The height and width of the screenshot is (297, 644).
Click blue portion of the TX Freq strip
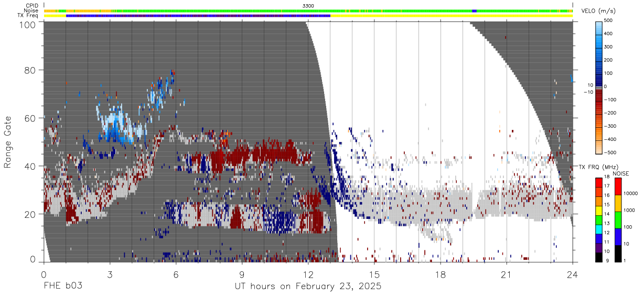pos(198,16)
